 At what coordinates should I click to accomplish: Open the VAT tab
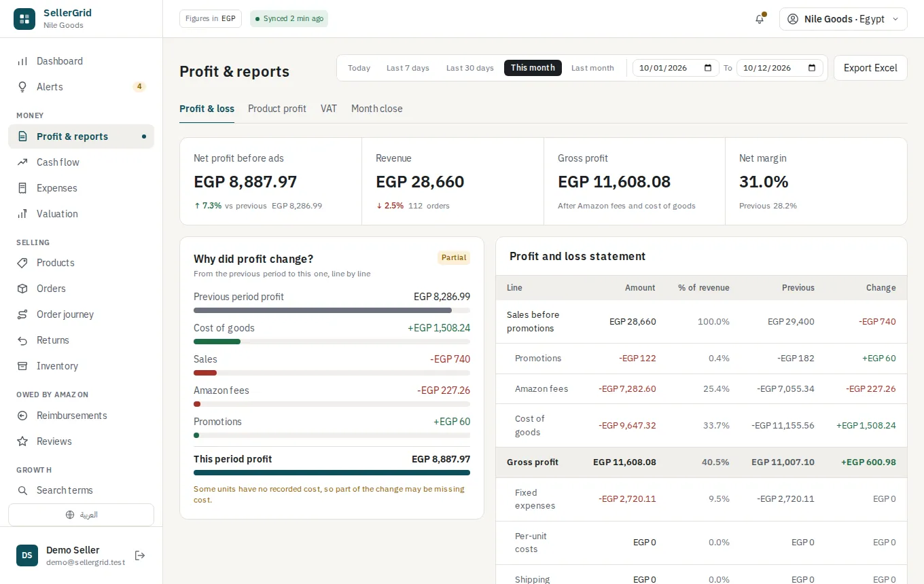pyautogui.click(x=329, y=109)
